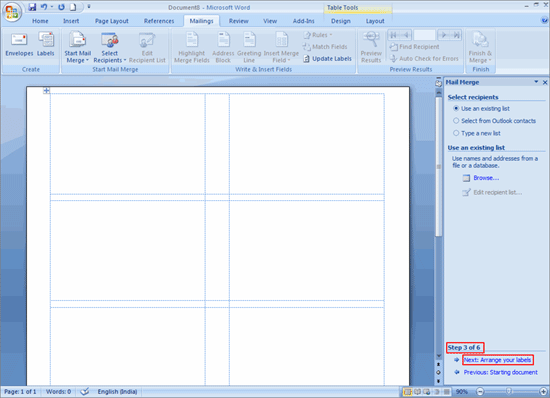Create a new blank document icon
Screen dimensions: 550x398
coord(73,7)
